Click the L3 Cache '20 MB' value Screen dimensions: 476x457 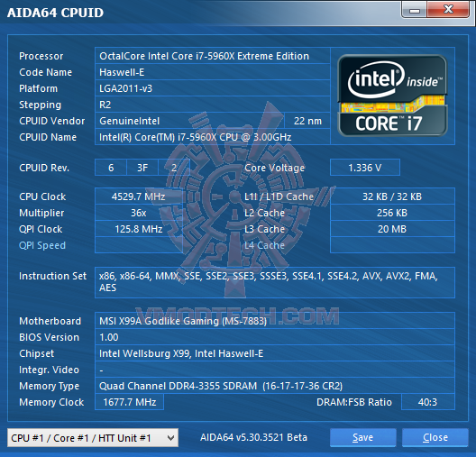(x=392, y=229)
